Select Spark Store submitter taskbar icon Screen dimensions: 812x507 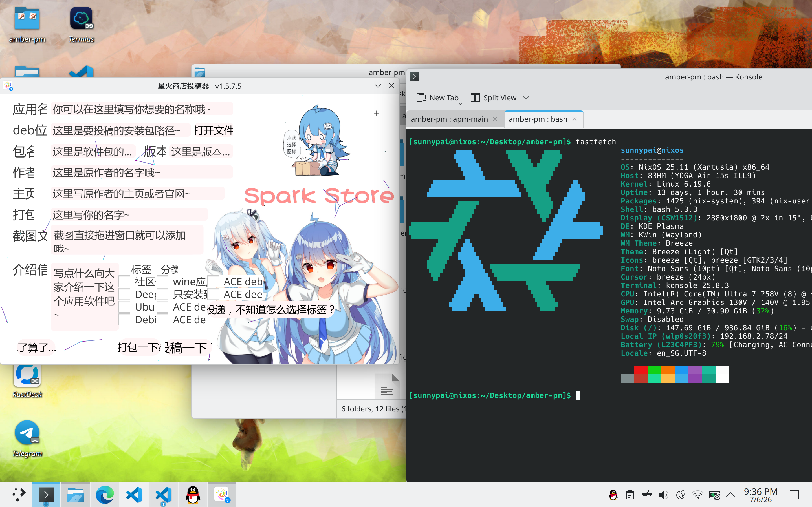[x=222, y=495]
